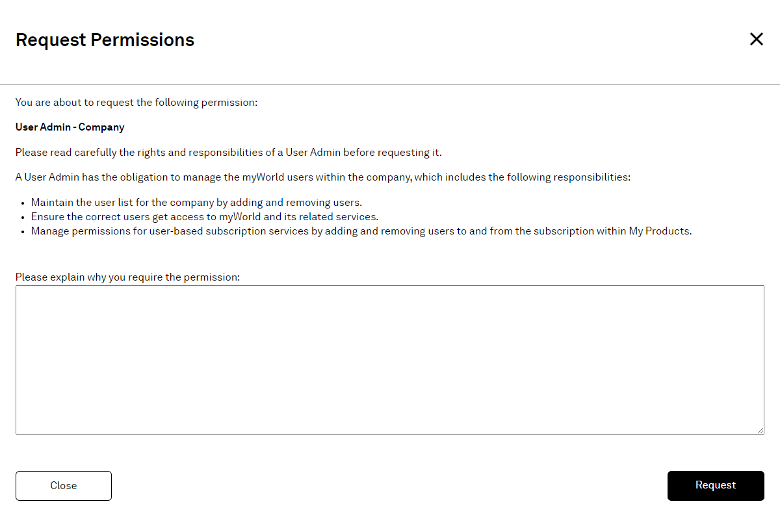Click the text area resize handle
780x532 pixels.
coord(760,431)
